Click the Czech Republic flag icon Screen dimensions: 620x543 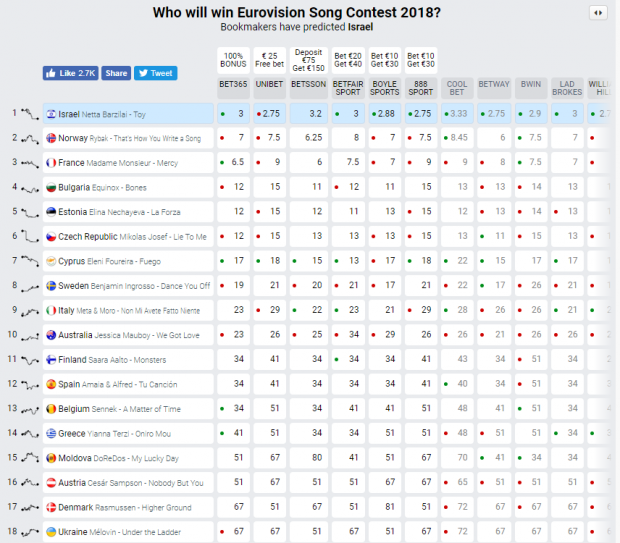pos(51,236)
